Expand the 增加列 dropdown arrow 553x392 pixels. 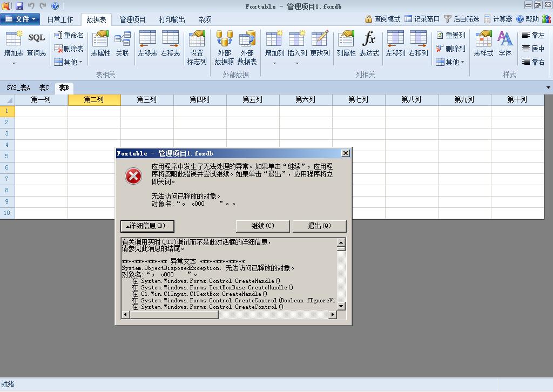click(x=274, y=64)
